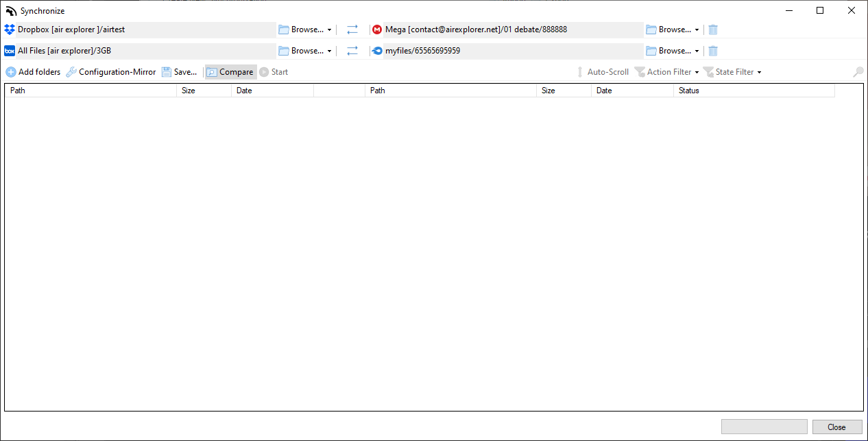Open the search magnifier

click(x=858, y=71)
